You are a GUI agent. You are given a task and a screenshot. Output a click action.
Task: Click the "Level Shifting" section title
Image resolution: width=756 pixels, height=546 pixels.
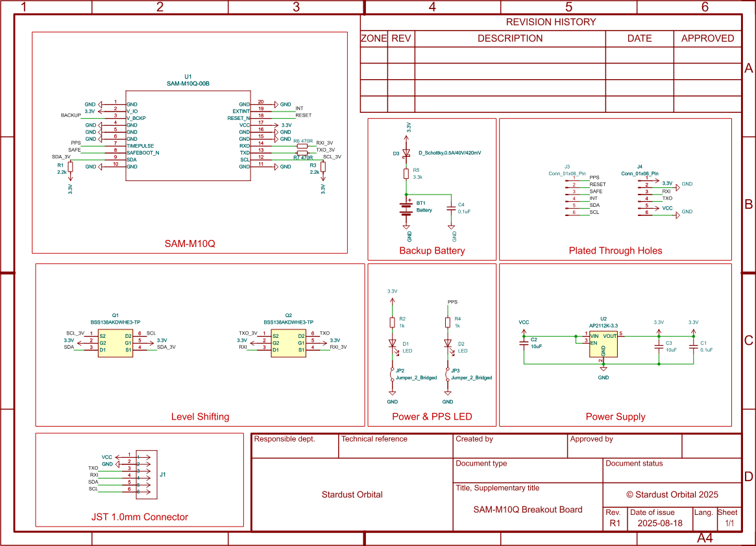200,416
